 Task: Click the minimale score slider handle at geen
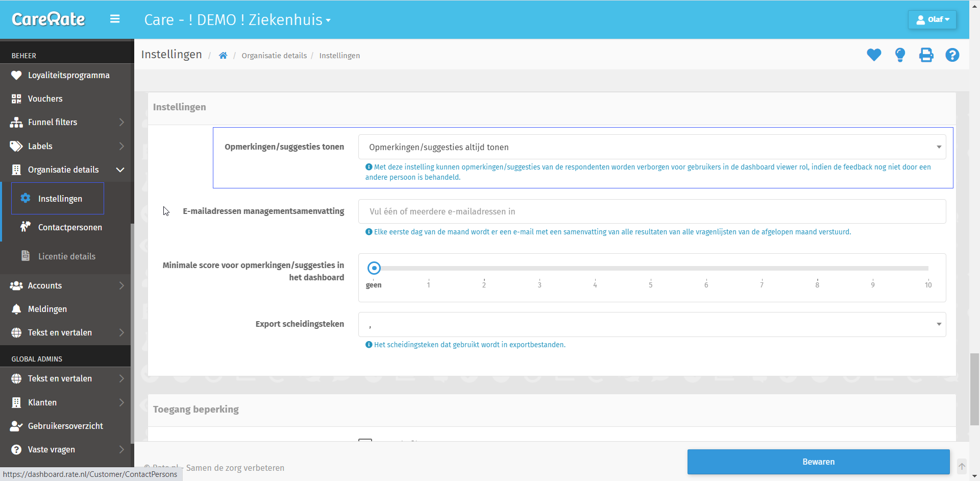(x=374, y=268)
